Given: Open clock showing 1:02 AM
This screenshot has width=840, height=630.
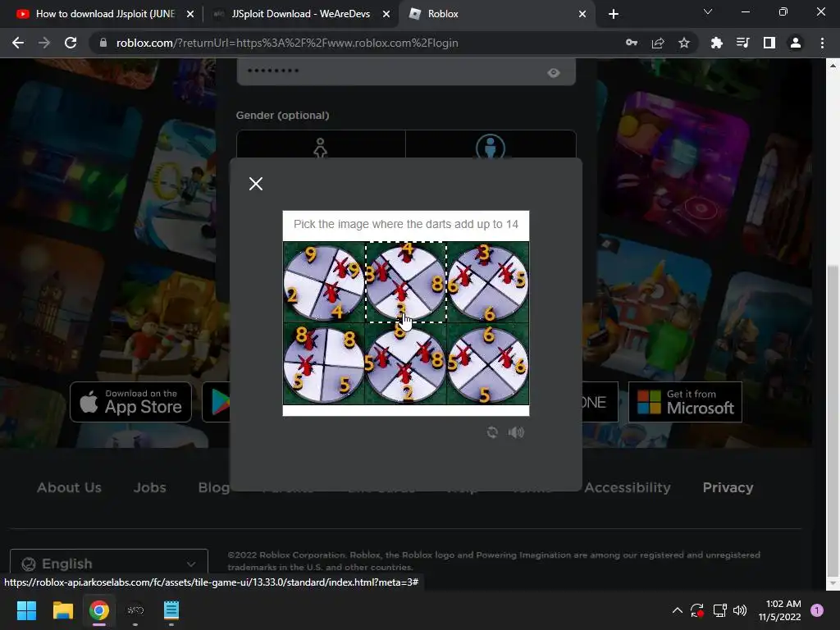Looking at the screenshot, I should pos(779,610).
